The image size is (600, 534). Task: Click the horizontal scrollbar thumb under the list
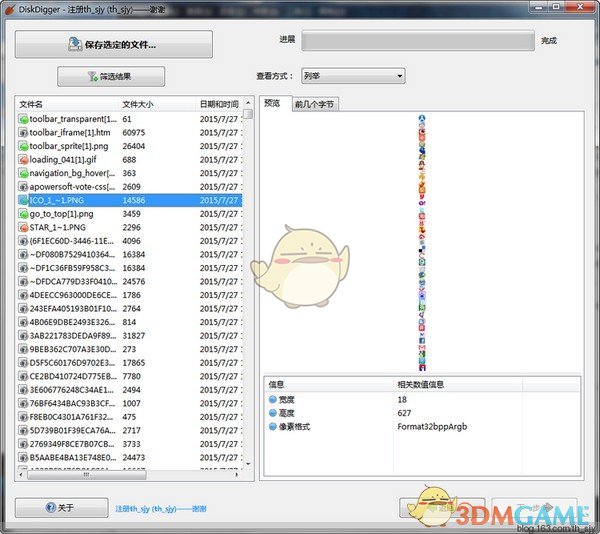[86, 475]
